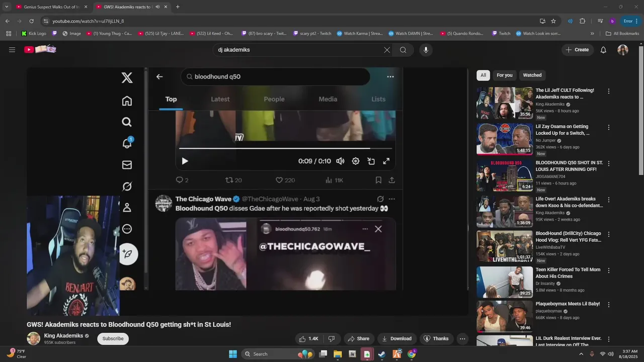
Task: Go to the YouTube home logo
Action: (40, 49)
